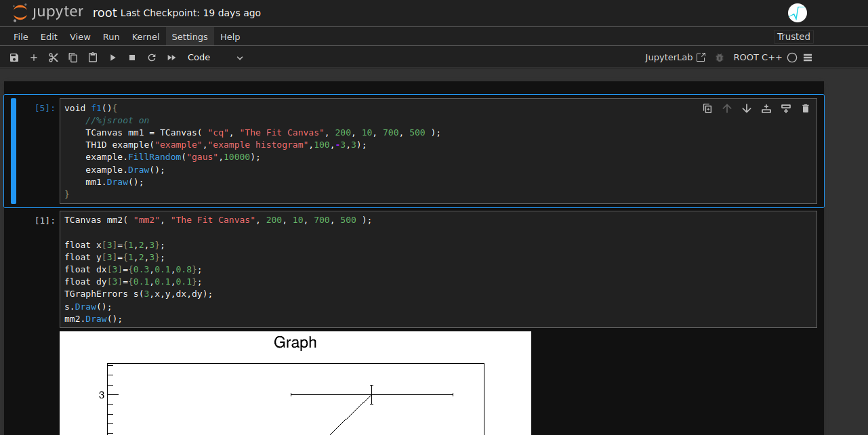This screenshot has width=868, height=435.
Task: Click the Trusted notebook button
Action: (x=793, y=37)
